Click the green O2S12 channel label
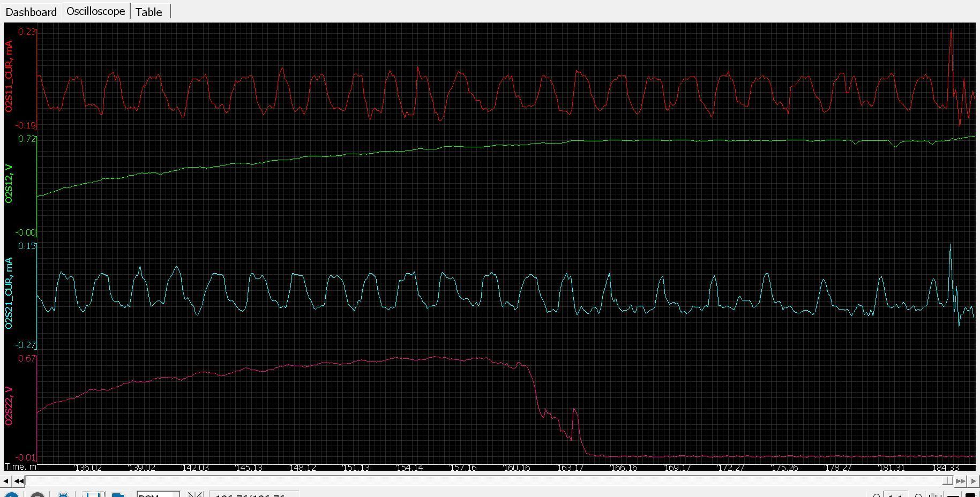This screenshot has width=980, height=497. tap(9, 184)
